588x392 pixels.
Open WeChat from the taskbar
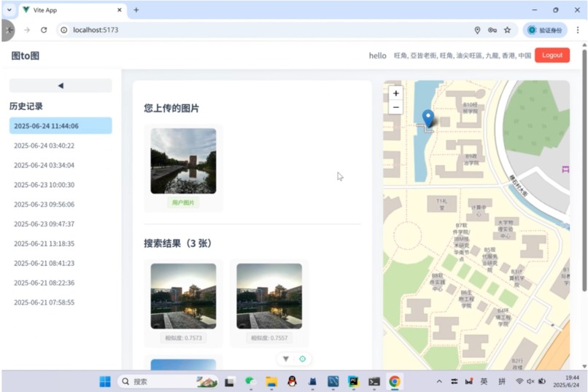click(x=250, y=382)
